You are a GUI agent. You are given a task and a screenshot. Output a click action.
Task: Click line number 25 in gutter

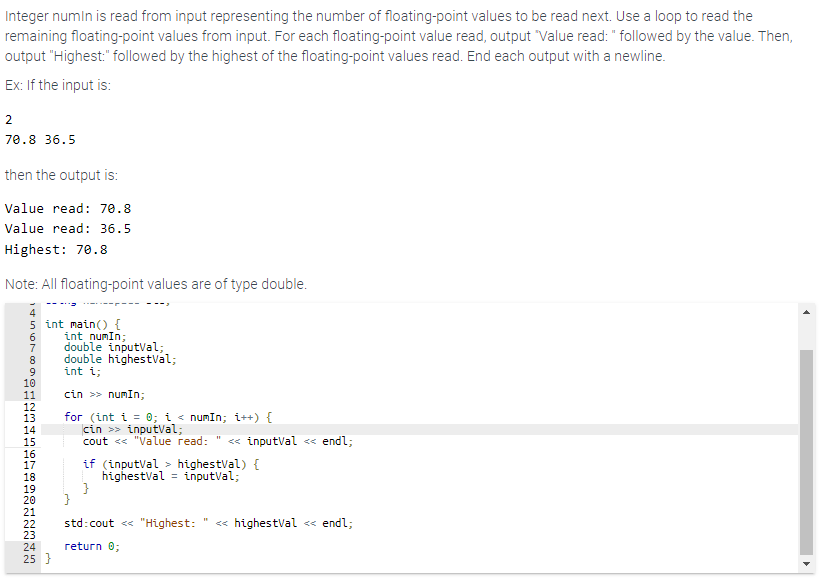(29, 559)
